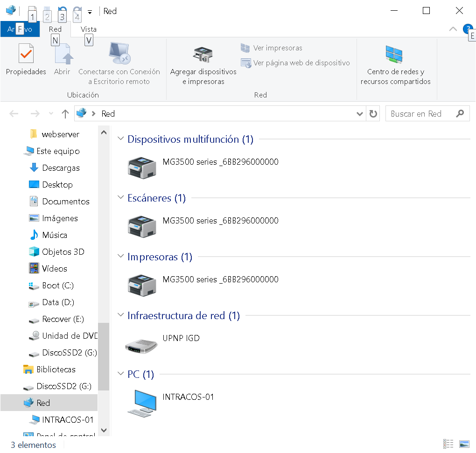Viewport: 476px width, 453px height.
Task: Collapse the Impresoras group
Action: (120, 256)
